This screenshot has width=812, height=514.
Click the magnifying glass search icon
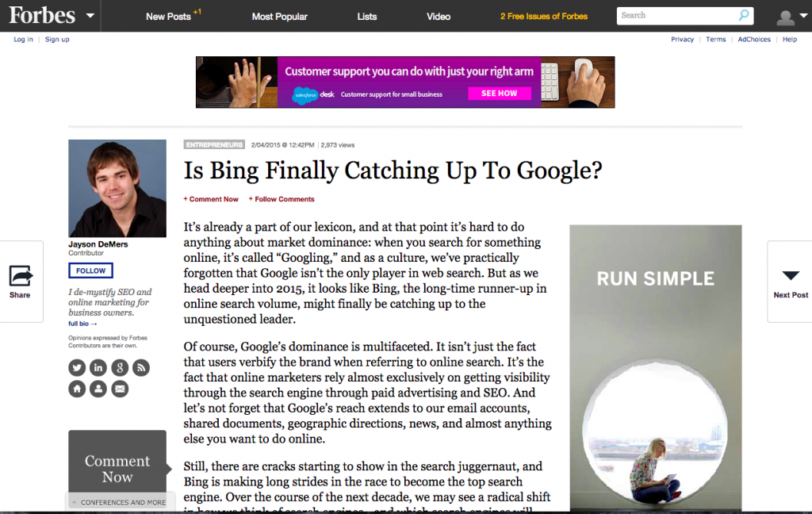[743, 15]
